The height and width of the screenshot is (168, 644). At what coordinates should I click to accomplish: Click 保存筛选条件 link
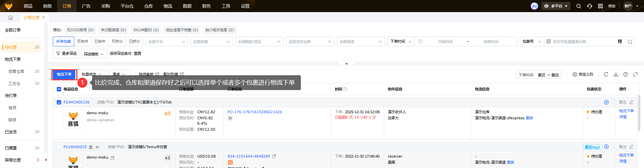[x=121, y=53]
